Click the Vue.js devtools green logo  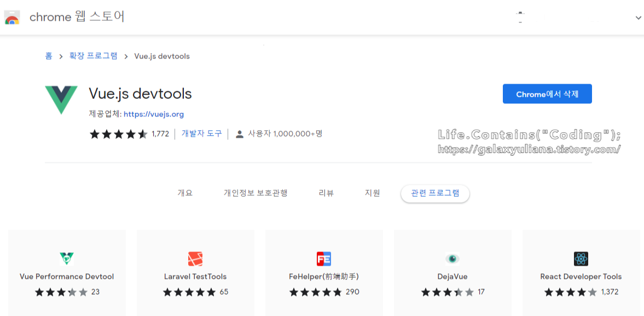point(61,100)
